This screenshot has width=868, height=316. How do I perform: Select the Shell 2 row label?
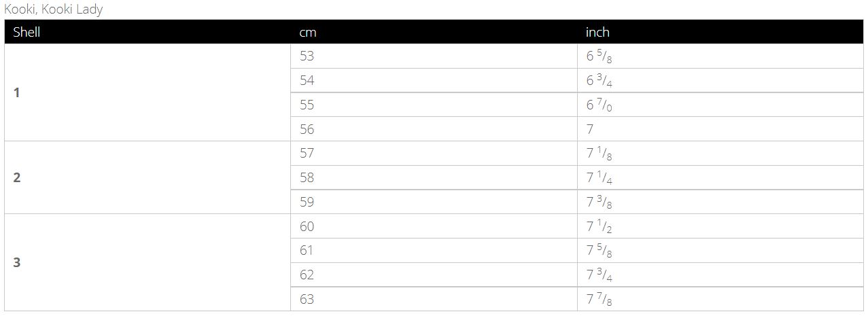[17, 177]
